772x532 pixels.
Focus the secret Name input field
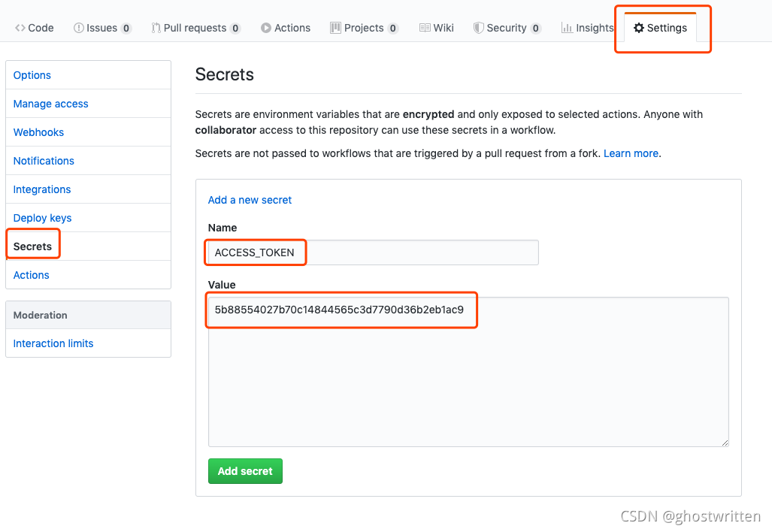373,252
